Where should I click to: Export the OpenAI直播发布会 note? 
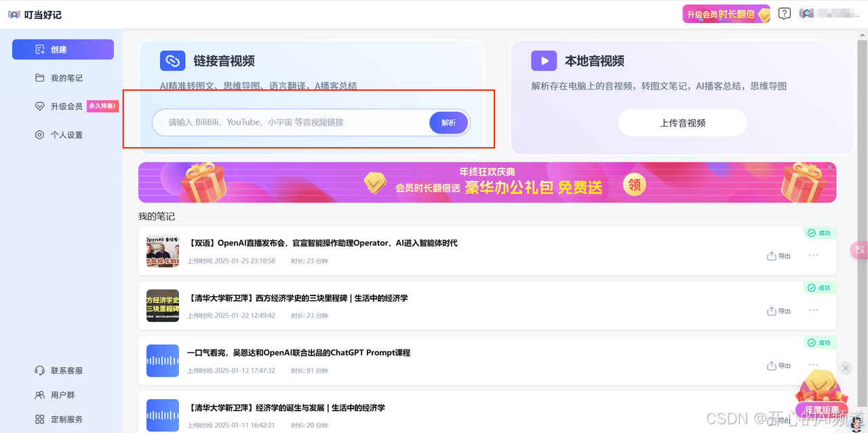[x=778, y=256]
